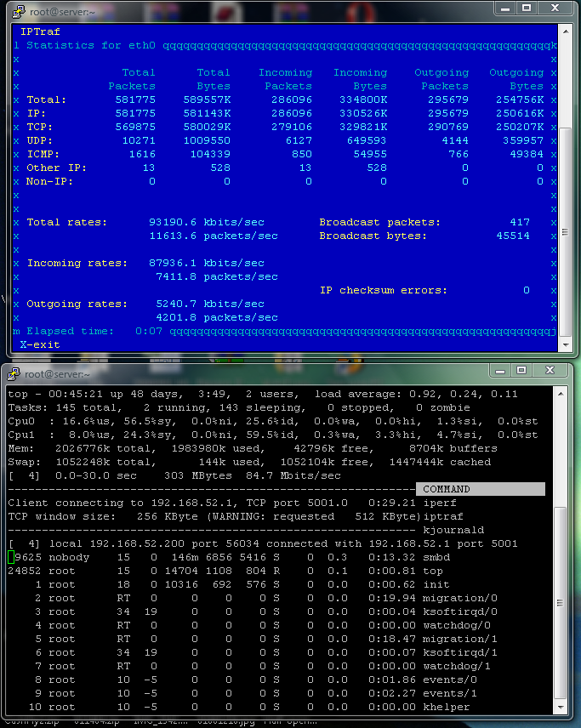
Task: Click the Total packets value 581775 in Total row
Action: (x=135, y=100)
